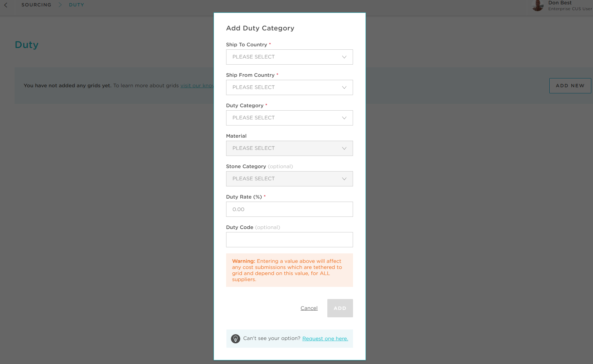The image size is (593, 364).
Task: Expand the Stone Category dropdown
Action: 289,179
